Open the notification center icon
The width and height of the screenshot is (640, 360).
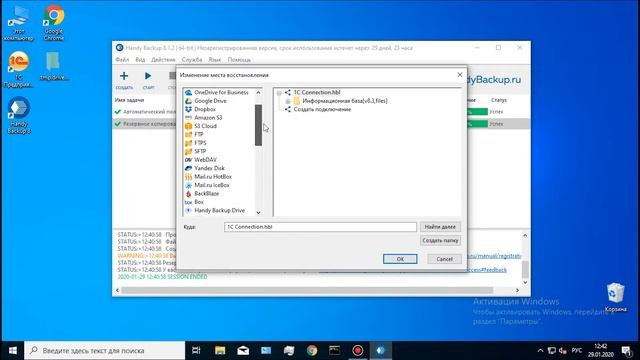pyautogui.click(x=627, y=350)
